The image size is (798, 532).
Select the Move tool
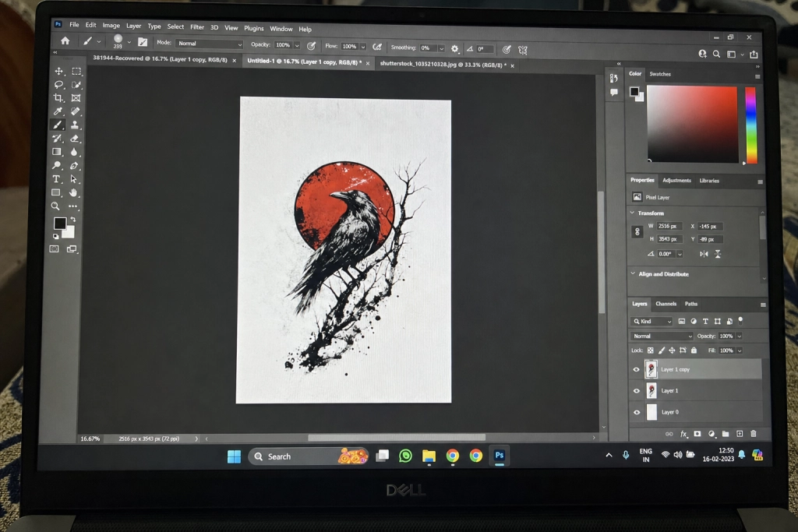pyautogui.click(x=58, y=71)
